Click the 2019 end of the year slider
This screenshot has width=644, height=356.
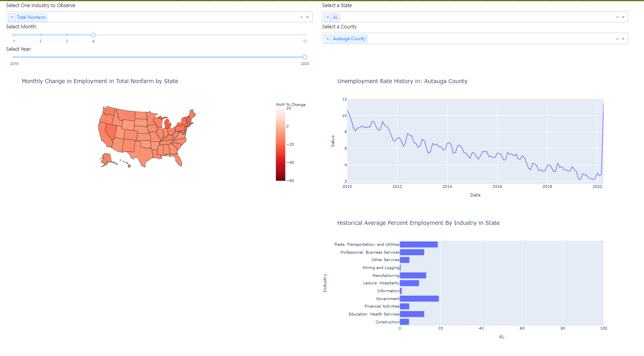[x=14, y=57]
